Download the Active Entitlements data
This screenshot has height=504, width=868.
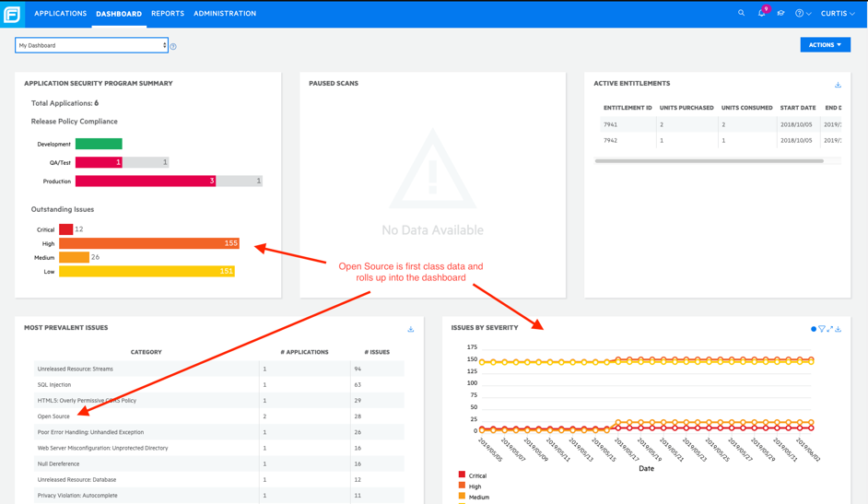coord(838,85)
